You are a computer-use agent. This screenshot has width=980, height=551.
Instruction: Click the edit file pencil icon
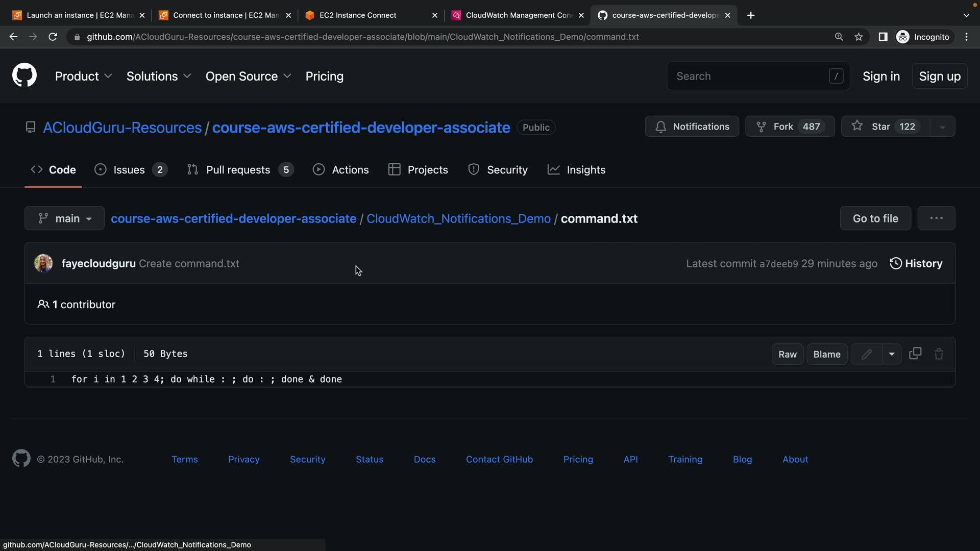(866, 354)
